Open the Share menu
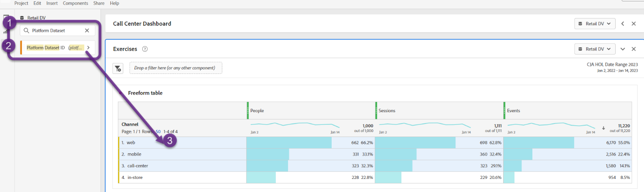Screen dimensions: 644x192 (99, 3)
